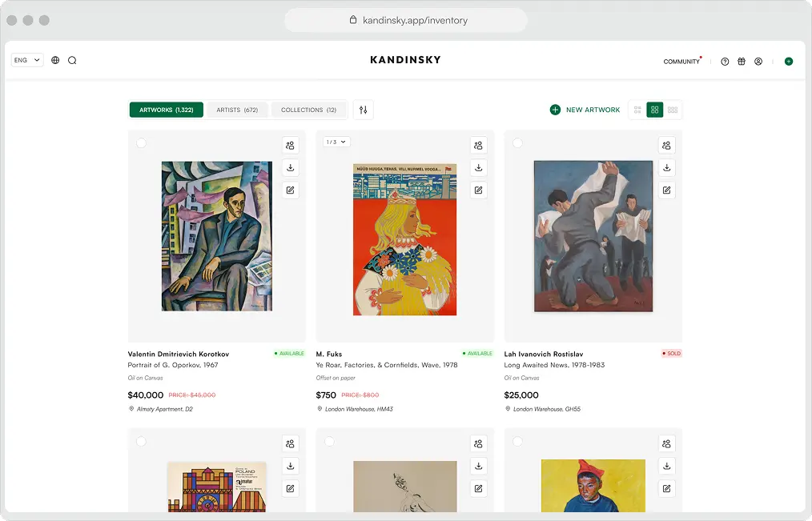Viewport: 812px width, 521px height.
Task: Click the kandinsky.app/inventory address bar
Action: pyautogui.click(x=406, y=20)
